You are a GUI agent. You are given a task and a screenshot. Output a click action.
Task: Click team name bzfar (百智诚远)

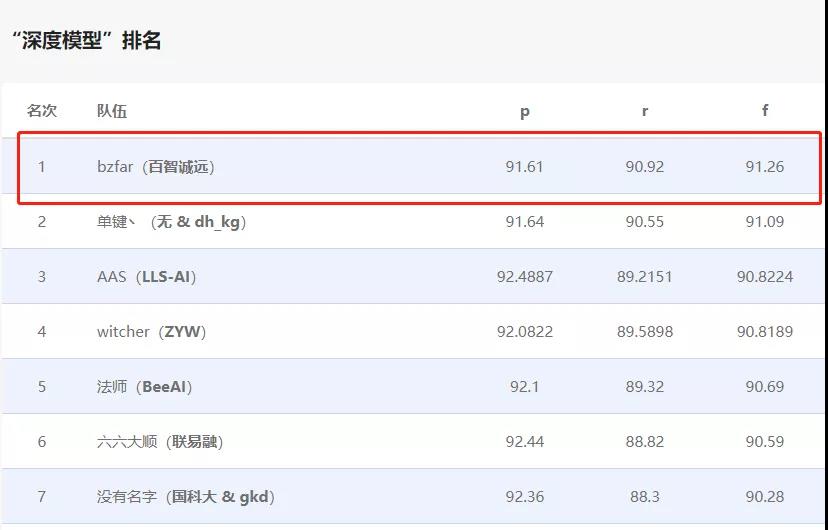pyautogui.click(x=155, y=167)
